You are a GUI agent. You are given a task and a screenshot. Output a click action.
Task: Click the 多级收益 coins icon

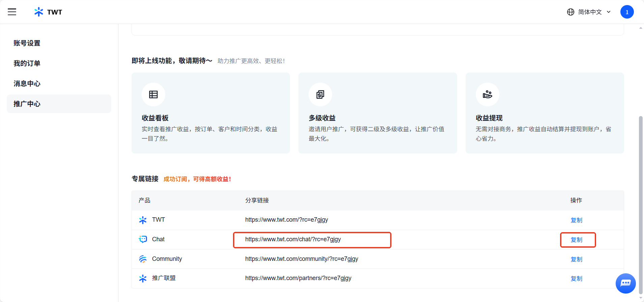320,94
